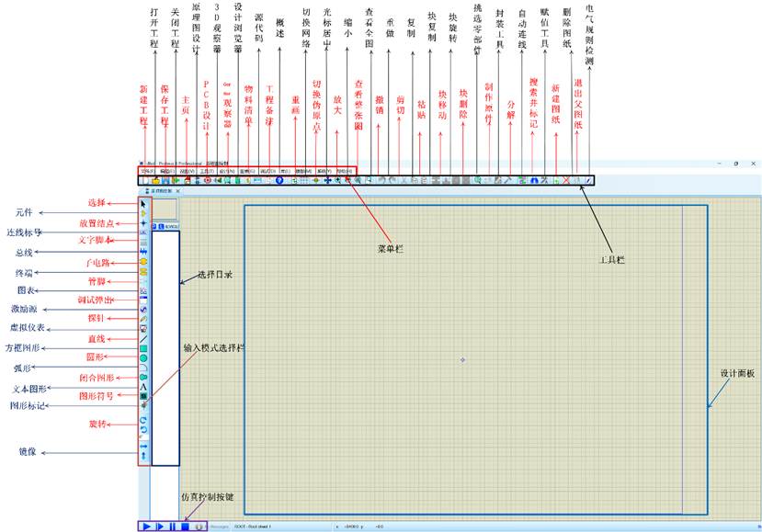Stop the simulation with the square button
This screenshot has height=532, width=762.
pyautogui.click(x=185, y=526)
